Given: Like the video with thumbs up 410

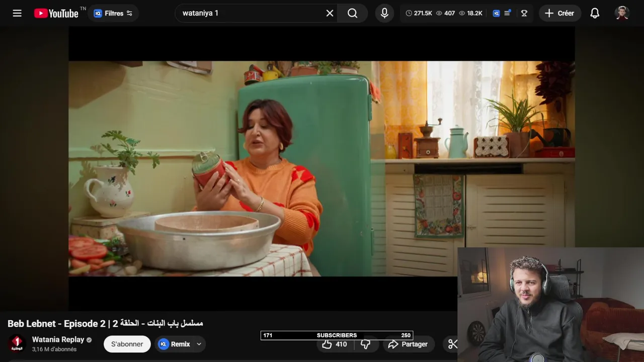Looking at the screenshot, I should pyautogui.click(x=335, y=344).
